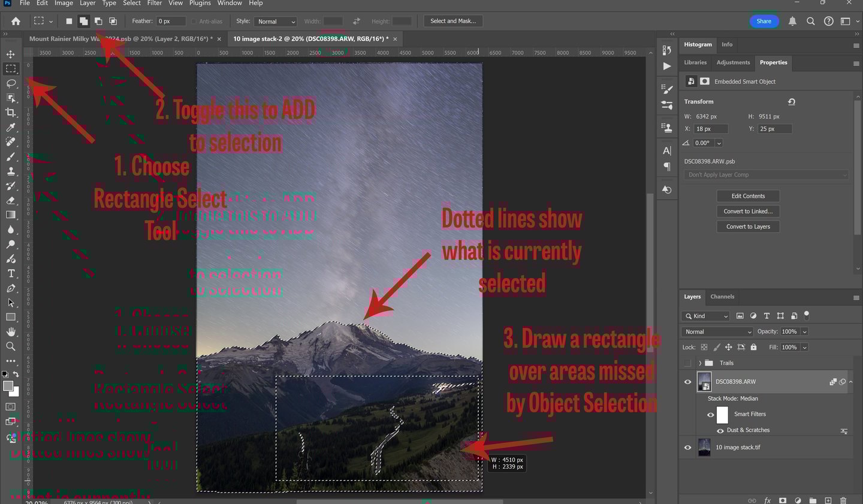Select the Lasso tool
The image size is (863, 504).
(11, 83)
